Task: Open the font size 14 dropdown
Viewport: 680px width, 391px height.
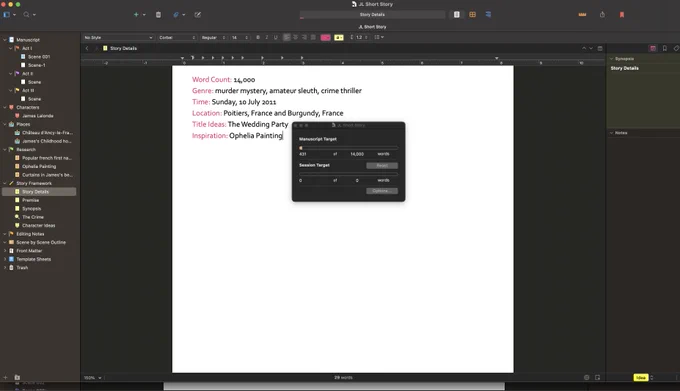Action: (240, 38)
